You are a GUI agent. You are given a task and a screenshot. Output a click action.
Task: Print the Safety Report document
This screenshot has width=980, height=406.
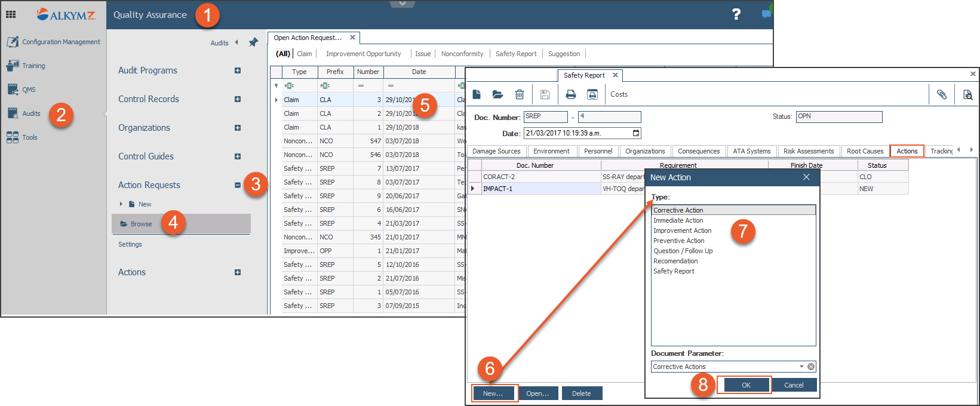click(x=571, y=94)
